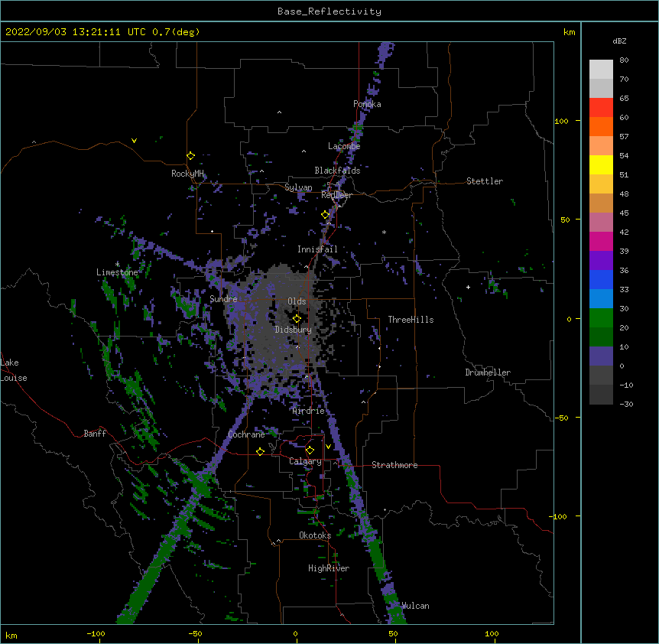Pick the dark green swatch below 20 dBZ
This screenshot has height=644, width=659.
601,337
